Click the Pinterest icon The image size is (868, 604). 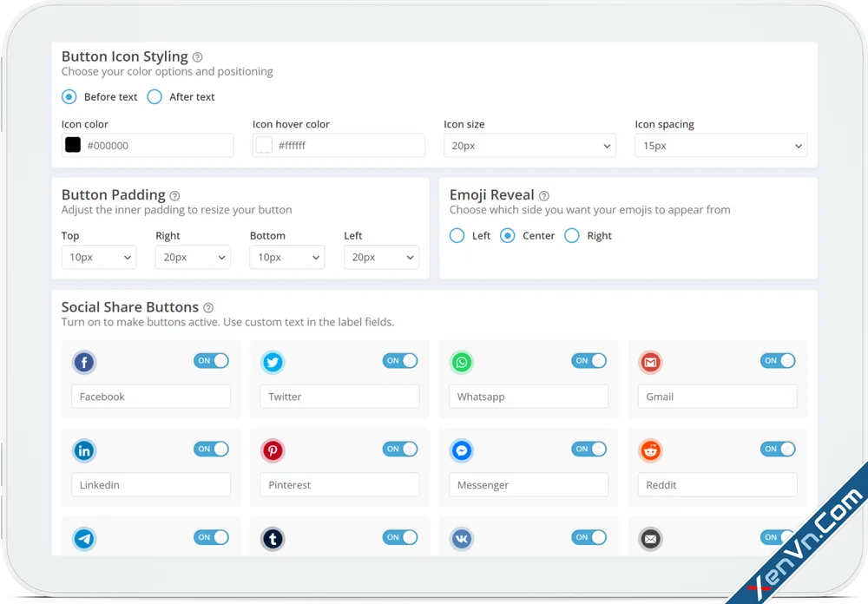click(x=273, y=450)
